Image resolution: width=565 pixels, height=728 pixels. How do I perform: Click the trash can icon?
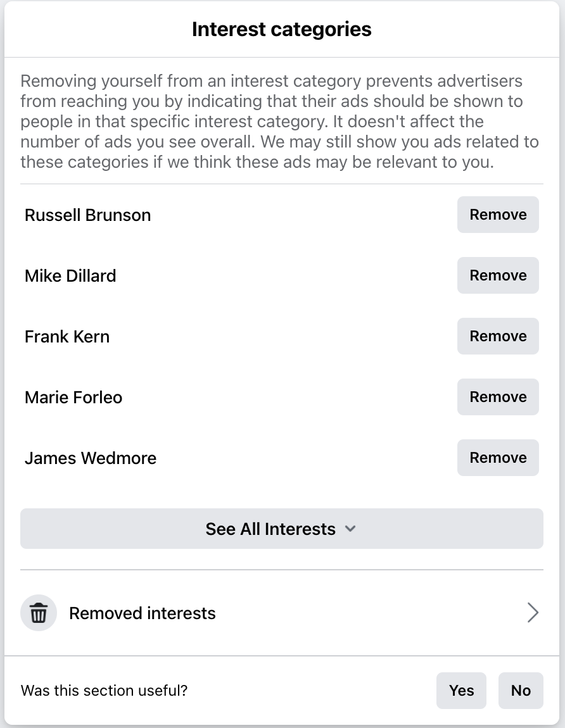click(39, 613)
